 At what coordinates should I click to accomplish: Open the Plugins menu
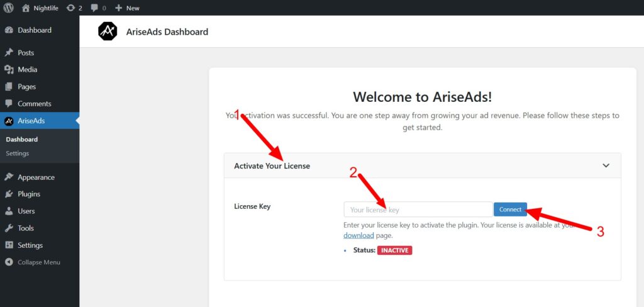click(x=29, y=194)
